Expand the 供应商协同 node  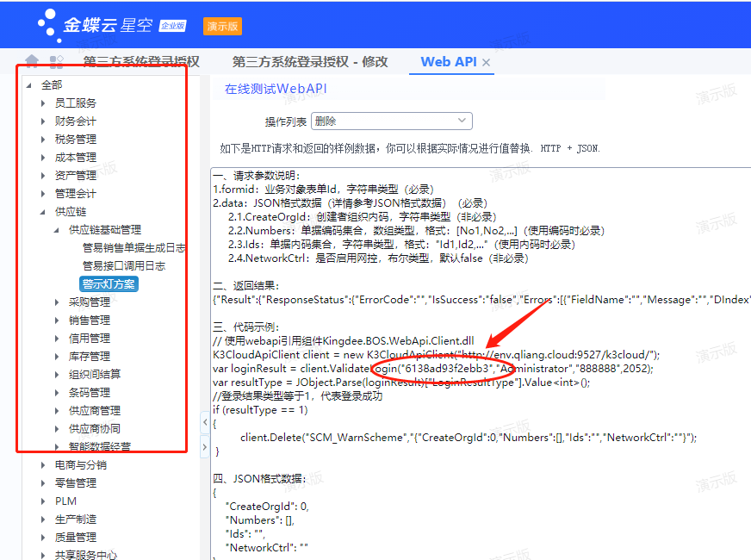57,429
